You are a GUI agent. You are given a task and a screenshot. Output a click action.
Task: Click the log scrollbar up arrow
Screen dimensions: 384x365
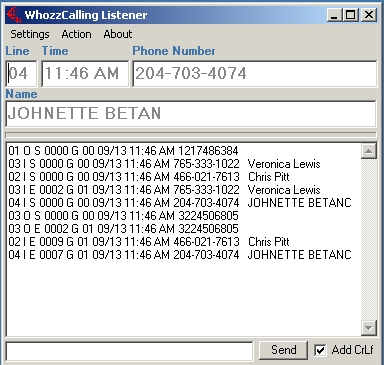(369, 151)
